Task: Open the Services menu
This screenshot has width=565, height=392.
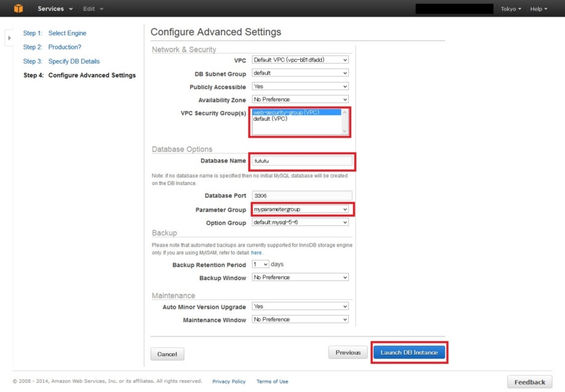Action: point(55,8)
